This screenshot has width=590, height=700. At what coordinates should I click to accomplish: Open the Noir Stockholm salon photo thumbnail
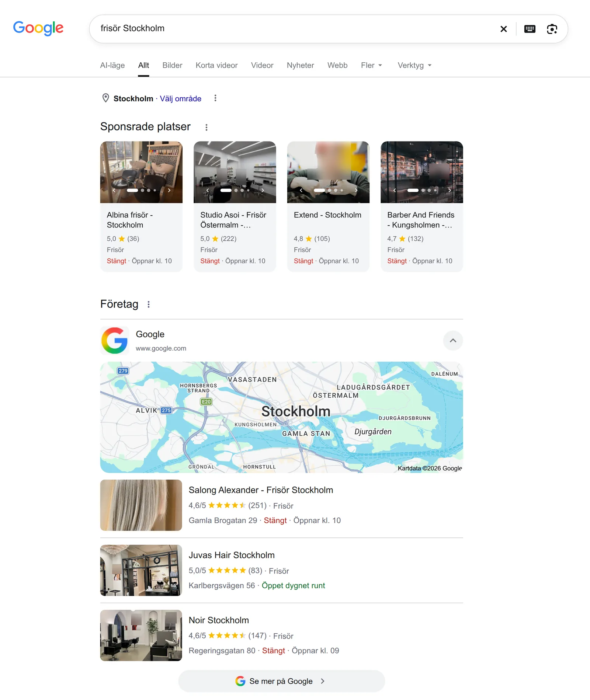click(x=141, y=635)
